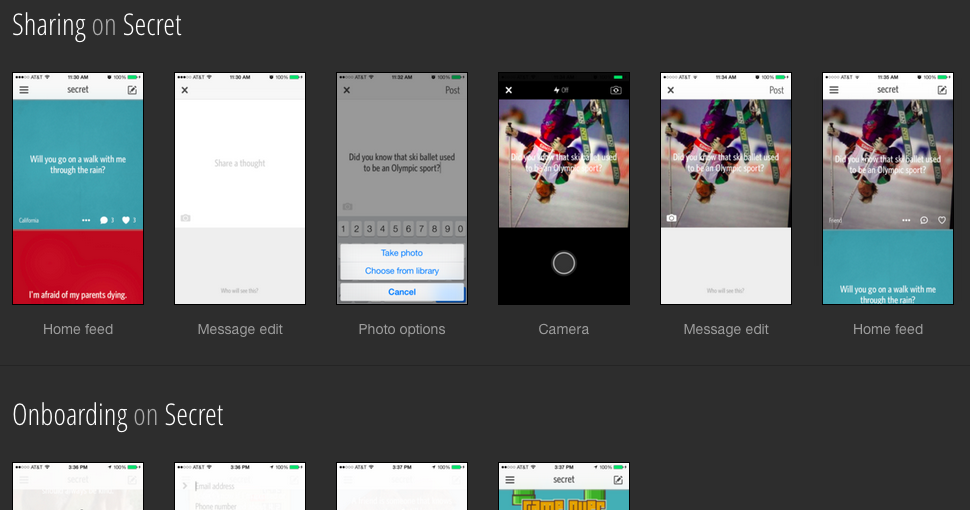Open Camera screenshot thumbnail
This screenshot has height=510, width=970.
coord(564,188)
